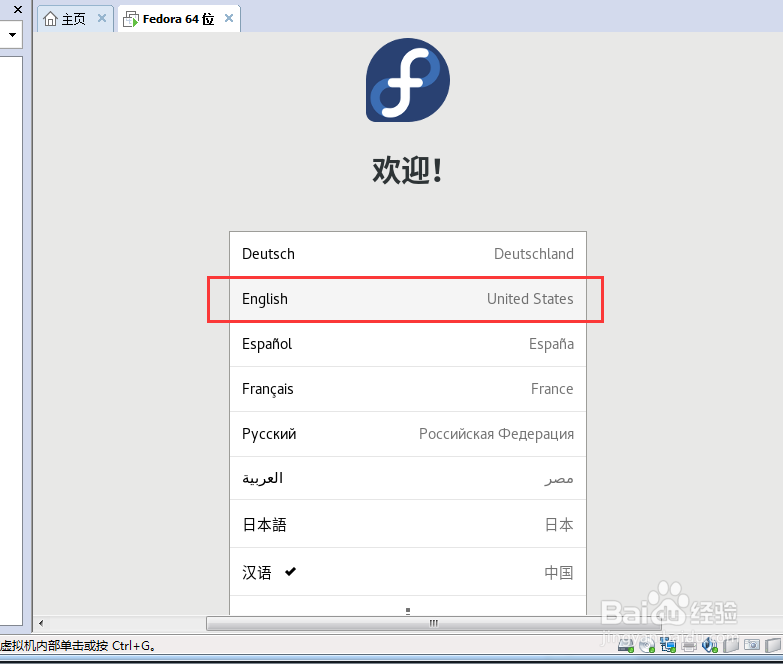Switch to the 主页 tab

coord(75,18)
